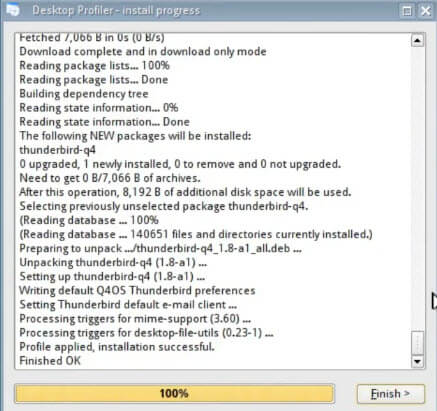Click the 'Finished OK' log line

pos(50,361)
